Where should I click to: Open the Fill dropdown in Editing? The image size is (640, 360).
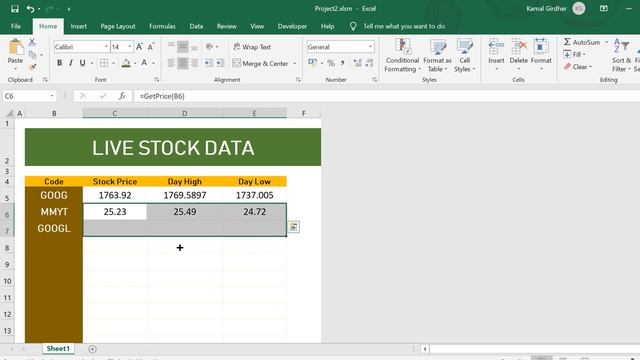point(575,54)
